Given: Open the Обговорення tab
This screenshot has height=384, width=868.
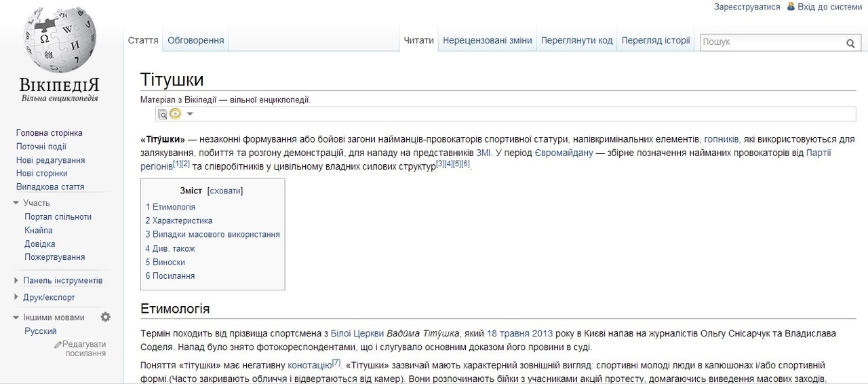Looking at the screenshot, I should 196,41.
